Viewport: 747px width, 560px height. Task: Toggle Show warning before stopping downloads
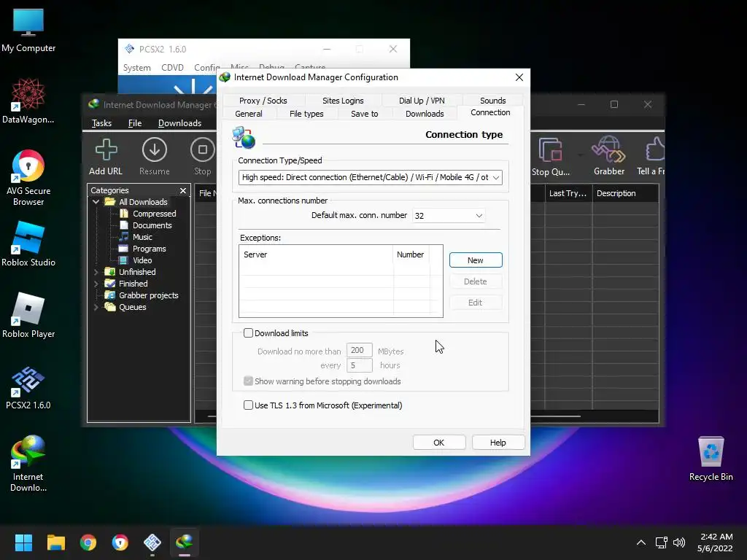click(x=248, y=381)
